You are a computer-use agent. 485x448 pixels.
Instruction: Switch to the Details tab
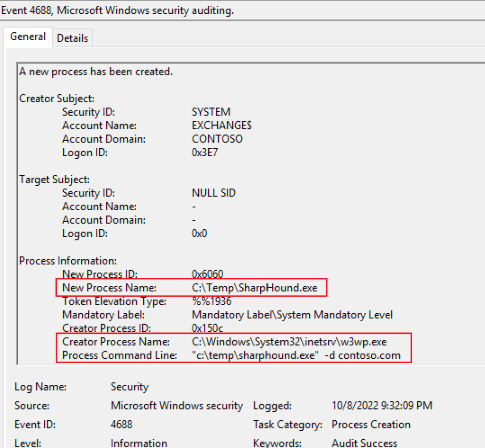(x=73, y=38)
